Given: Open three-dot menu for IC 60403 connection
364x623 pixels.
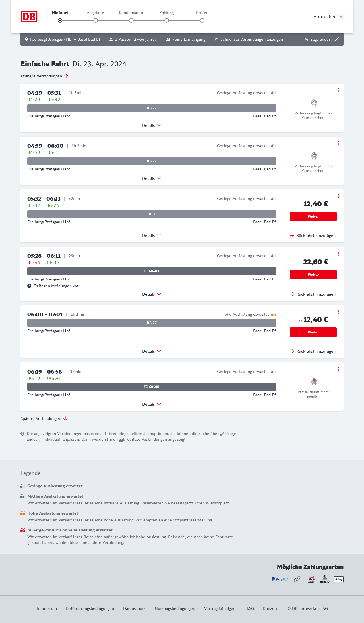Looking at the screenshot, I should 338,254.
